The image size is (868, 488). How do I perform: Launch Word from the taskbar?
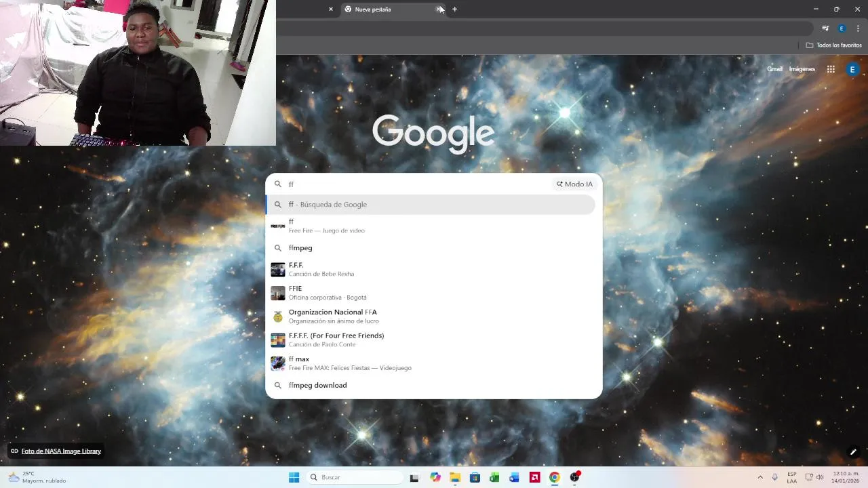(x=514, y=478)
